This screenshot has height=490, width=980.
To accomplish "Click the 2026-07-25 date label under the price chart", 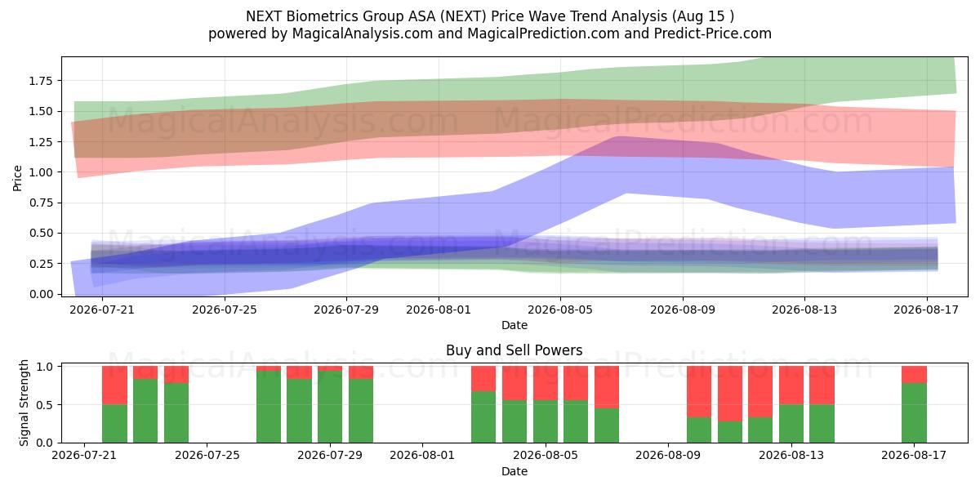I will (x=224, y=310).
